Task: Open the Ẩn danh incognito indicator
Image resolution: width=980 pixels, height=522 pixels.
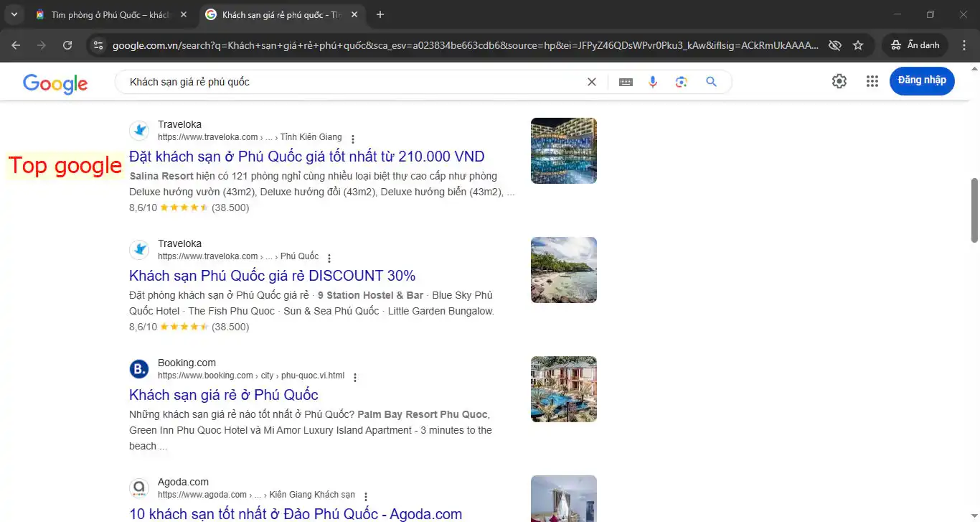Action: pyautogui.click(x=915, y=45)
